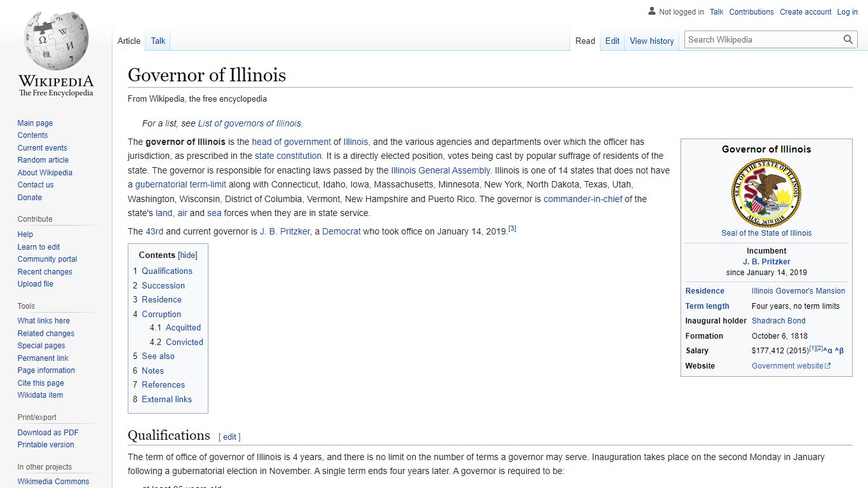Open the View history tab

click(652, 41)
